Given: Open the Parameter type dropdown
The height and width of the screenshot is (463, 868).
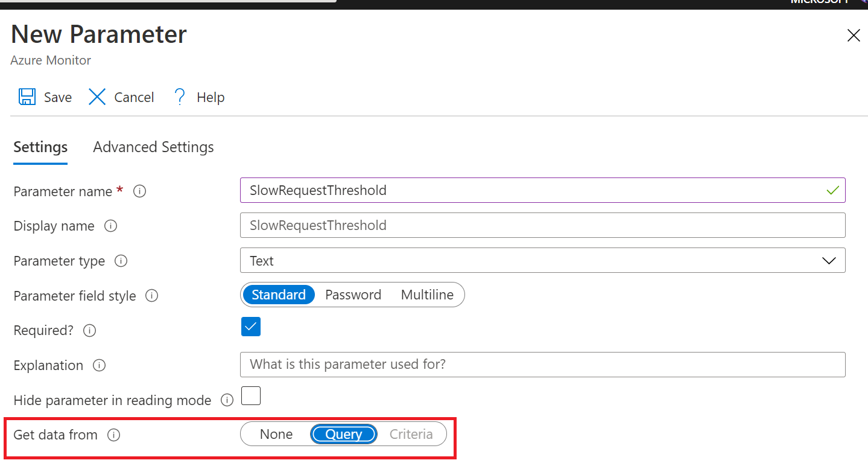Looking at the screenshot, I should pos(829,260).
